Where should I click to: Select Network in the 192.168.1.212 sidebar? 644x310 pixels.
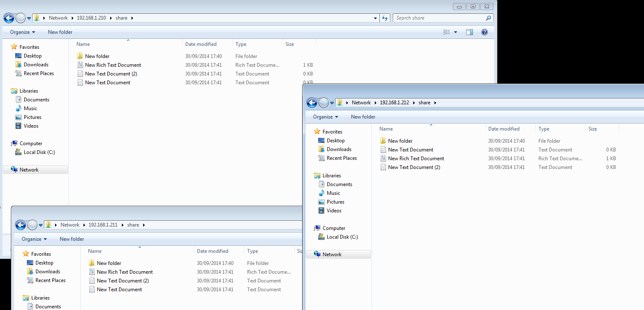(x=333, y=254)
